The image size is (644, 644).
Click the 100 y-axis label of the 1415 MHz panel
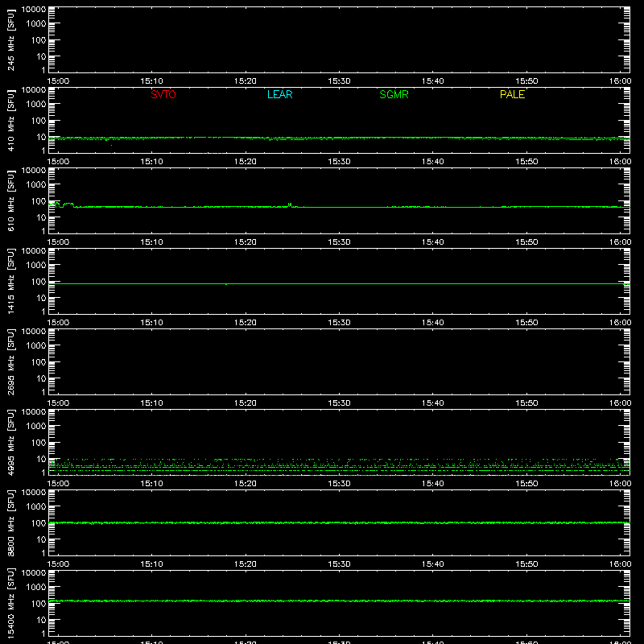39,282
